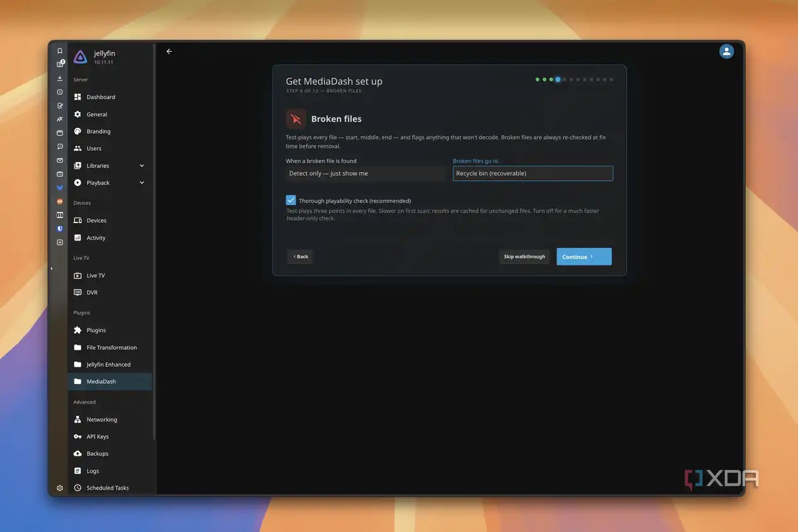Click the highlighted step 4 progress dot
This screenshot has height=532, width=798.
(x=558, y=79)
